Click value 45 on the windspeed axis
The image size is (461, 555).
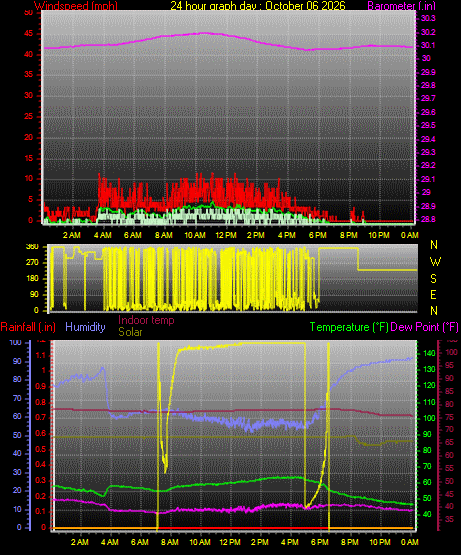[28, 34]
